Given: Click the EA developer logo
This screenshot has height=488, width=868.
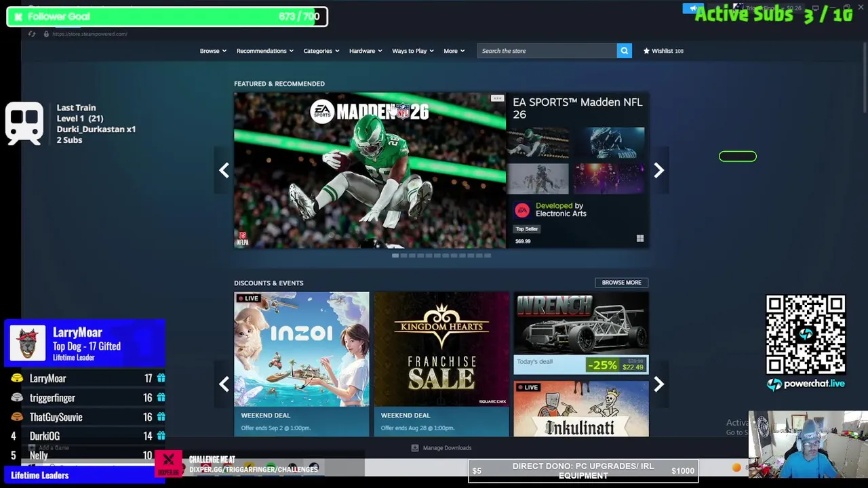Looking at the screenshot, I should point(521,210).
